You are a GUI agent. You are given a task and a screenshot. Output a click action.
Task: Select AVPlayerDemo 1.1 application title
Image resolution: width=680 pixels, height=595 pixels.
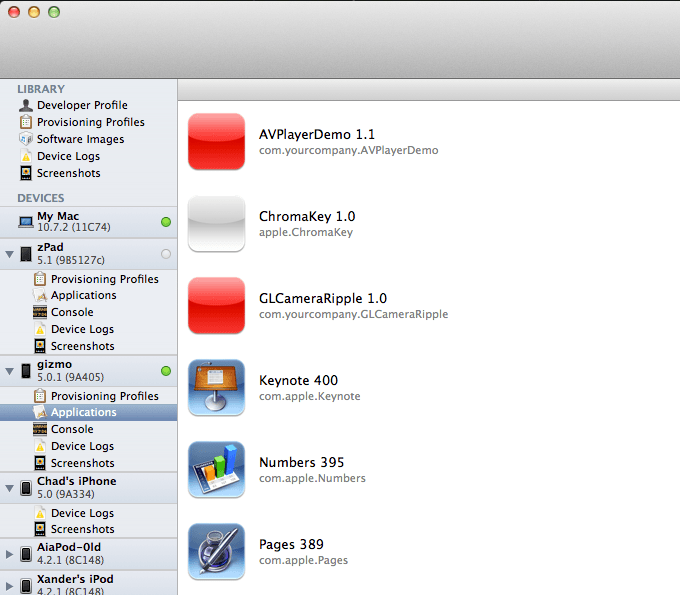pyautogui.click(x=317, y=134)
